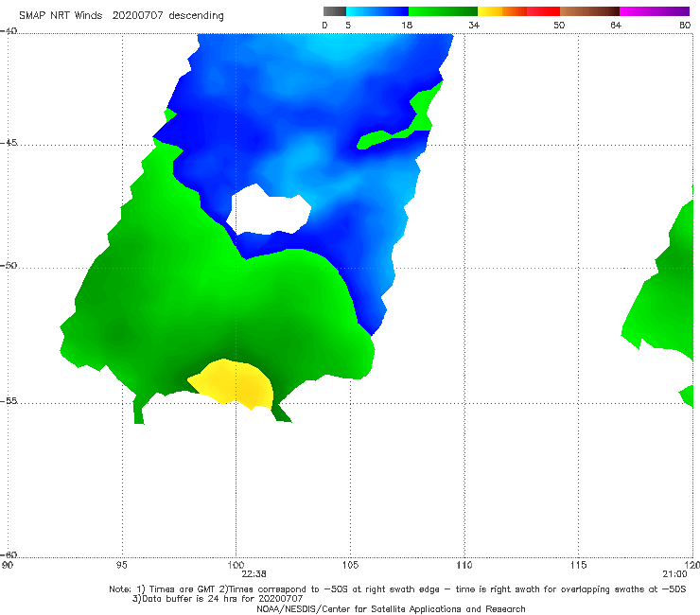700x615 pixels.
Task: Click the color bar scale label "50"
Action: [x=559, y=25]
